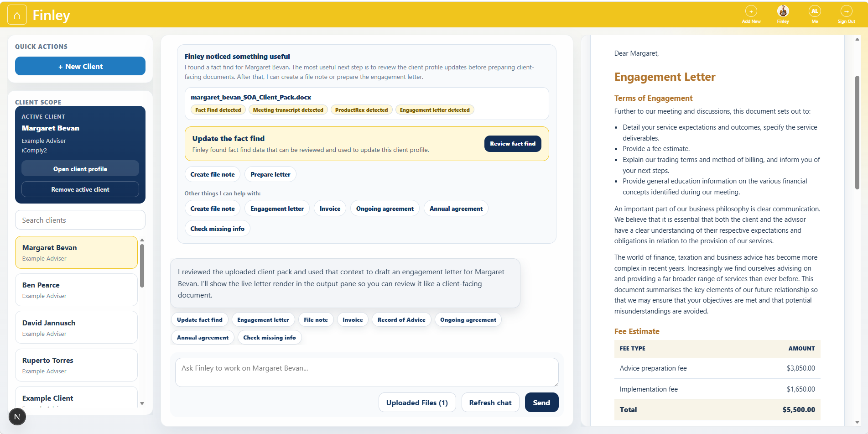Click the Review fact find button
868x434 pixels.
(x=513, y=144)
